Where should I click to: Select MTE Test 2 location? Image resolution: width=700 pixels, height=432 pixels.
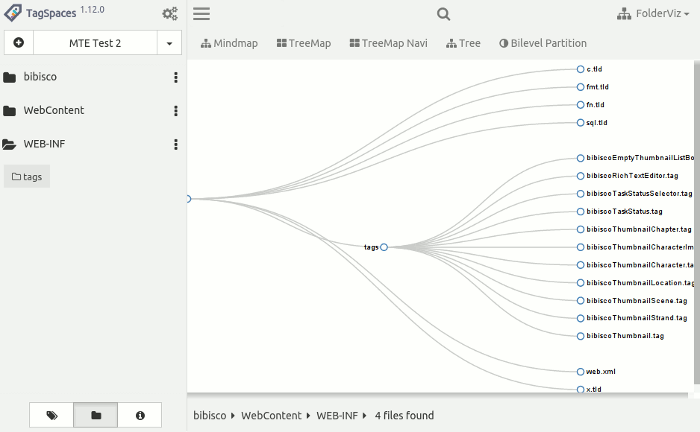95,43
